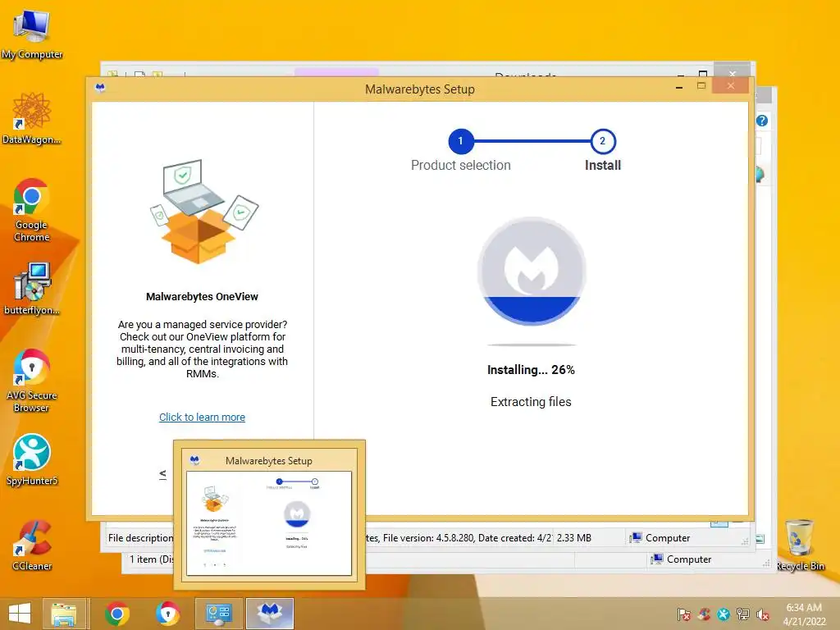Viewport: 840px width, 630px height.
Task: Click the Product selection step label
Action: coord(461,165)
